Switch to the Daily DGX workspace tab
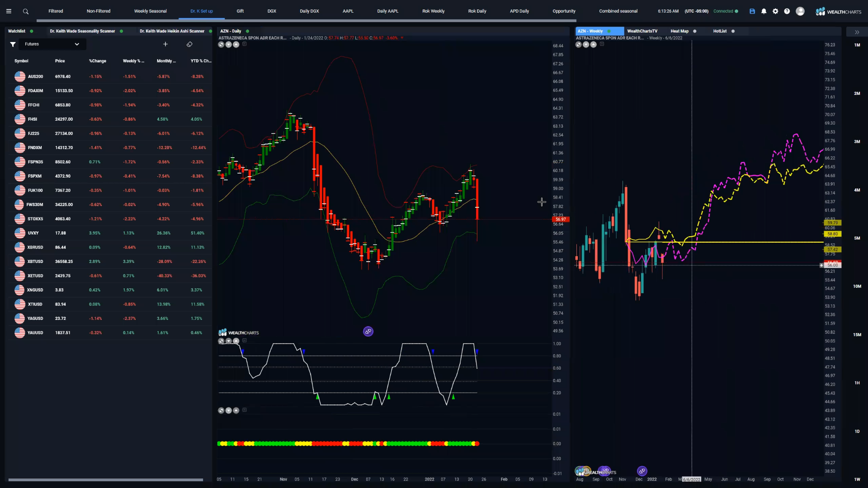Image resolution: width=868 pixels, height=488 pixels. tap(309, 11)
